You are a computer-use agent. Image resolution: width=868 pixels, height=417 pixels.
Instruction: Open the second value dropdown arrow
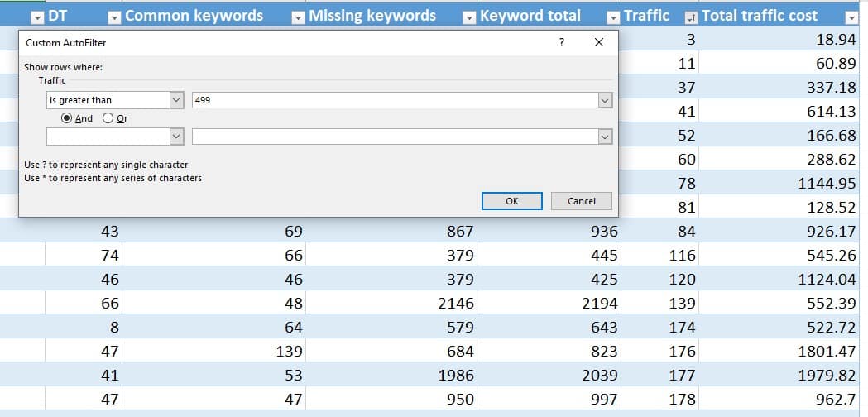click(605, 137)
